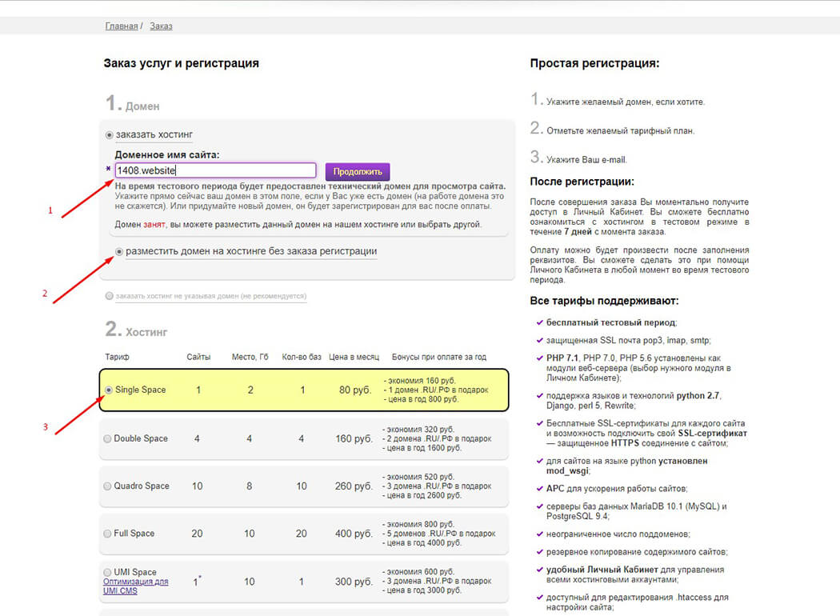Click the domain name input field
The width and height of the screenshot is (840, 616).
pos(215,170)
